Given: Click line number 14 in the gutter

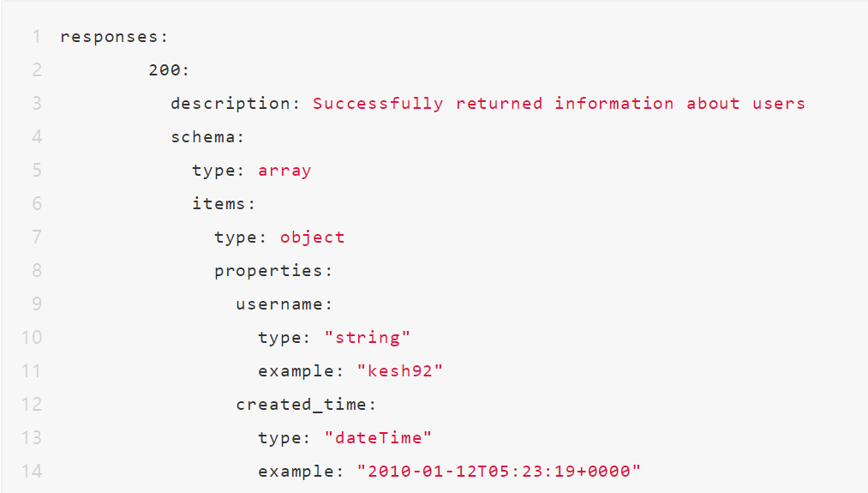Looking at the screenshot, I should pyautogui.click(x=32, y=472).
